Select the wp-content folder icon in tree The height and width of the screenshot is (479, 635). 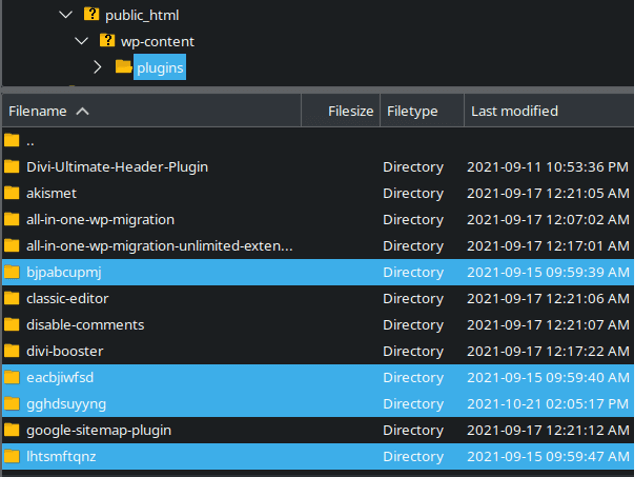pos(107,40)
